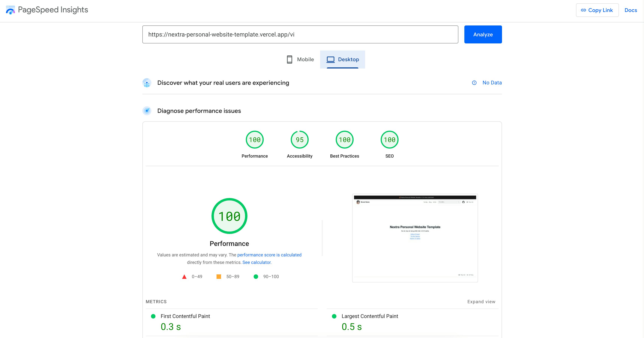Select the Desktop tab
Screen dimensions: 644x338
(342, 60)
